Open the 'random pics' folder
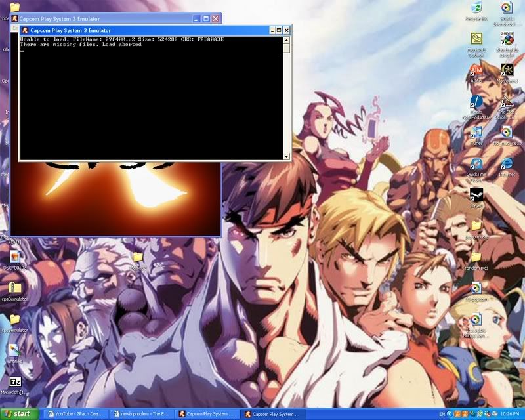The width and height of the screenshot is (525, 420). tap(476, 257)
